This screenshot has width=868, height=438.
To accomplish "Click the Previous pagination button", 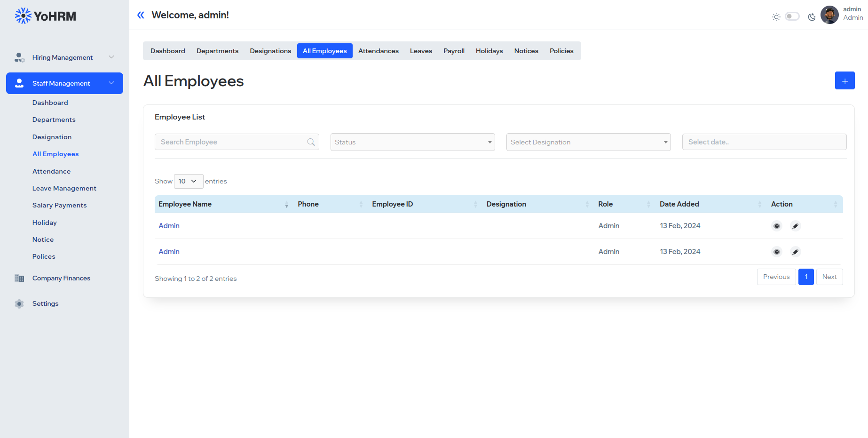I will (x=776, y=277).
